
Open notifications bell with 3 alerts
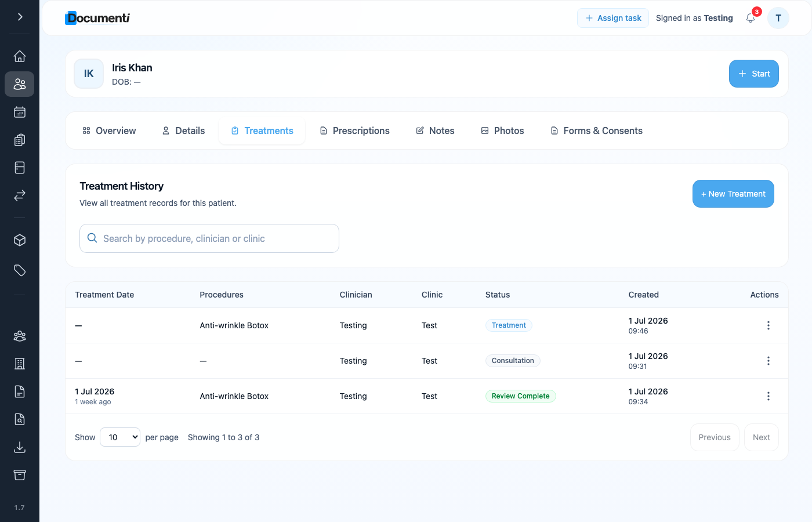tap(751, 18)
